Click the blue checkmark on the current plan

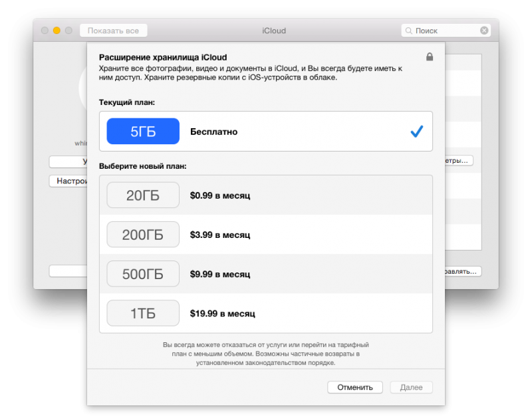[417, 131]
